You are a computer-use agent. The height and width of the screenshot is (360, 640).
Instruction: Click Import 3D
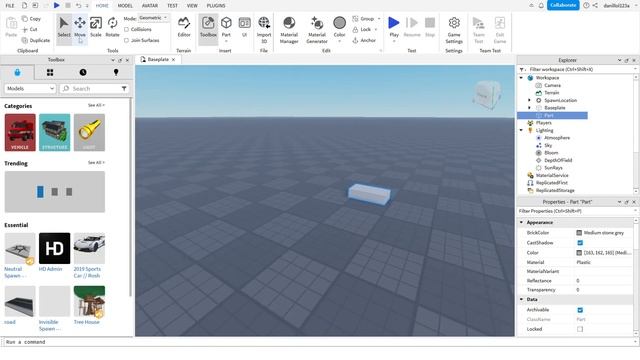pyautogui.click(x=264, y=29)
